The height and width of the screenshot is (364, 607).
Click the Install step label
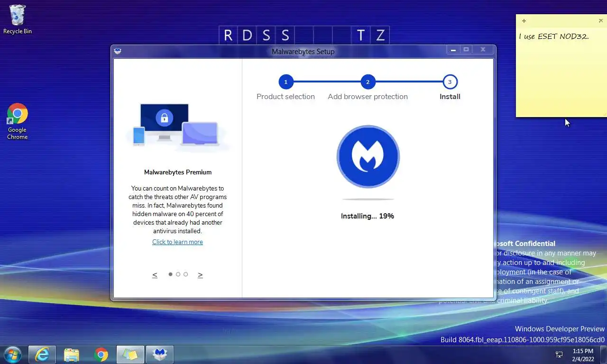450,97
